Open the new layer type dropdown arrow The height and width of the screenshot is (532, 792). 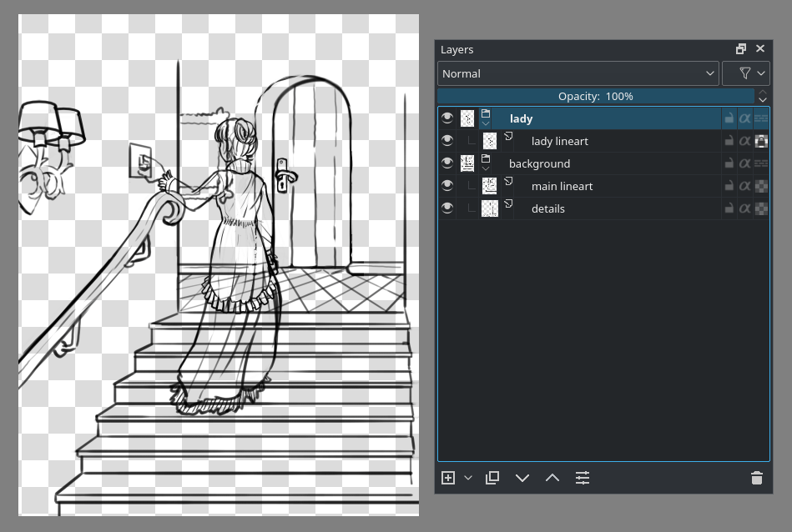pos(467,477)
